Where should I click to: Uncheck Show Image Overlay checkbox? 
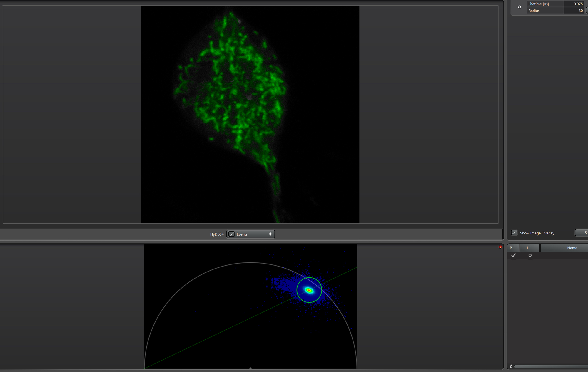coord(514,233)
